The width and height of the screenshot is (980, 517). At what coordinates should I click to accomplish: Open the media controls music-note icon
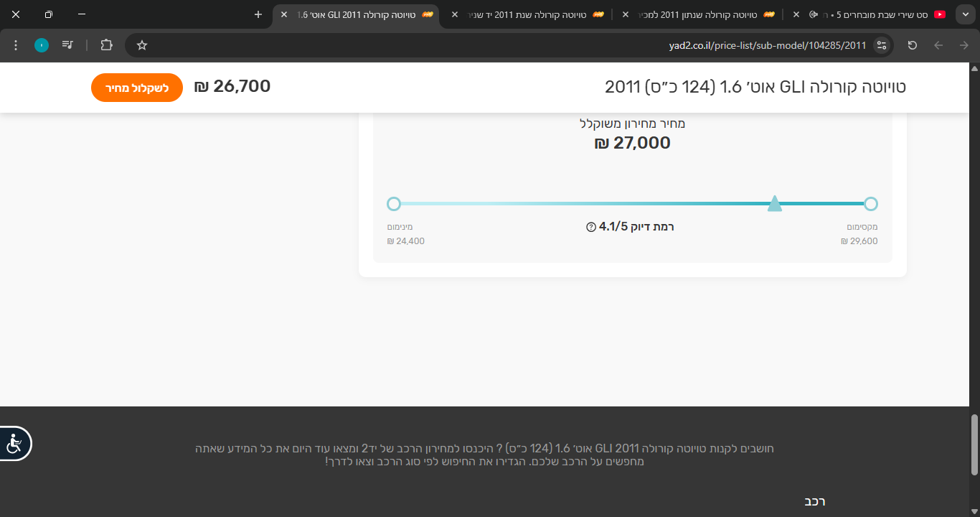point(67,45)
